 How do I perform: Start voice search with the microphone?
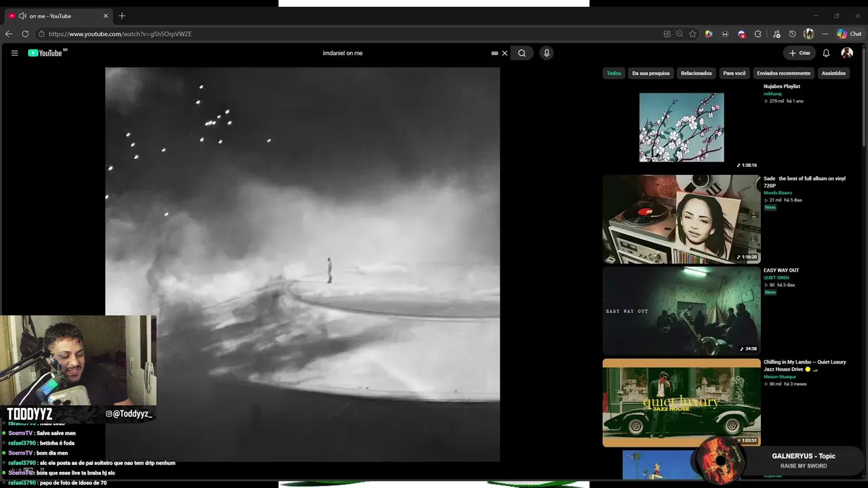pos(547,53)
